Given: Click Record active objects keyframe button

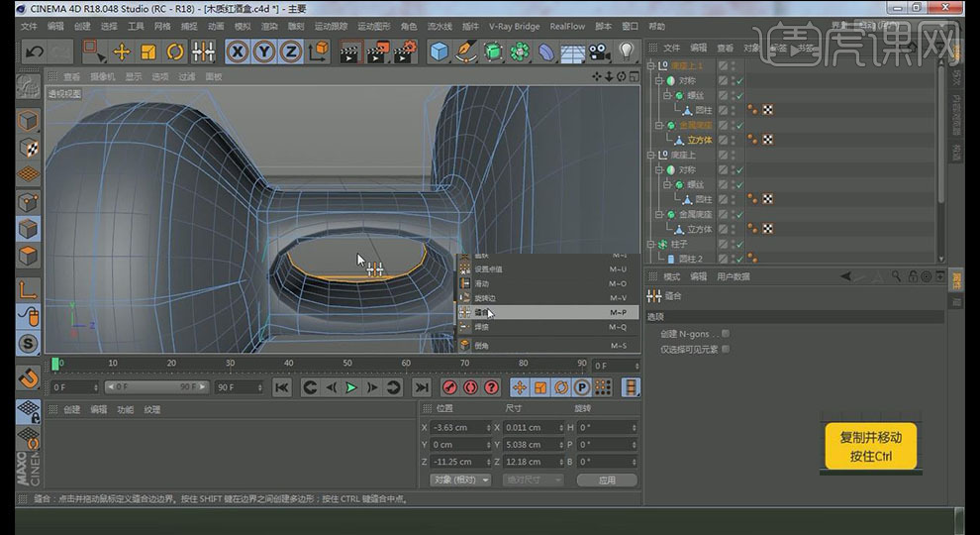Looking at the screenshot, I should click(449, 388).
